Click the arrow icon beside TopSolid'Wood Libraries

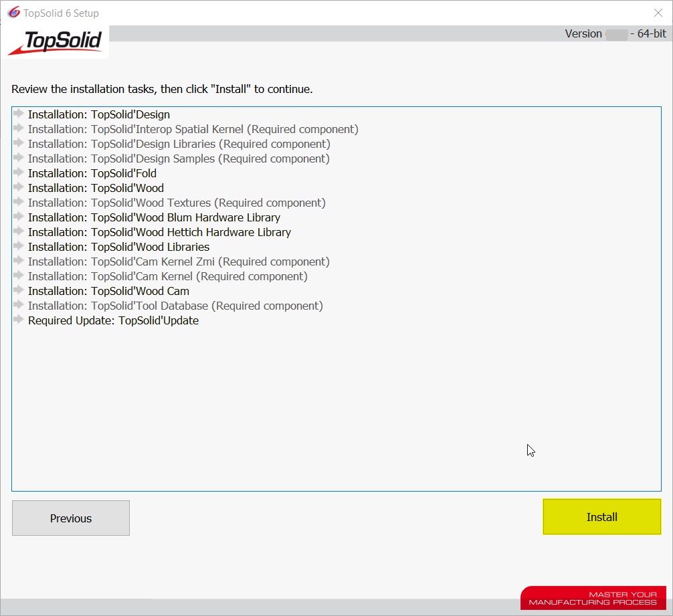click(x=19, y=245)
